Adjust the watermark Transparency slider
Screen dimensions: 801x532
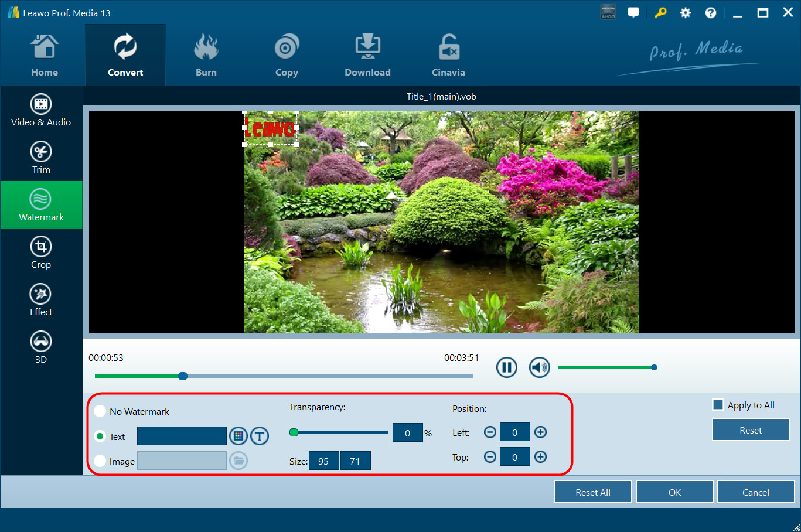(294, 432)
